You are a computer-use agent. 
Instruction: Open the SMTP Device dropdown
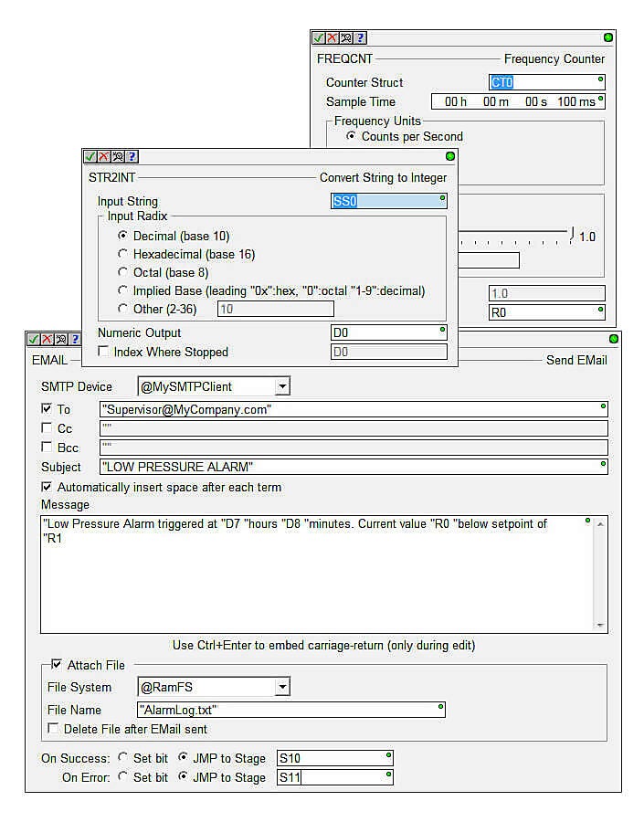[282, 386]
